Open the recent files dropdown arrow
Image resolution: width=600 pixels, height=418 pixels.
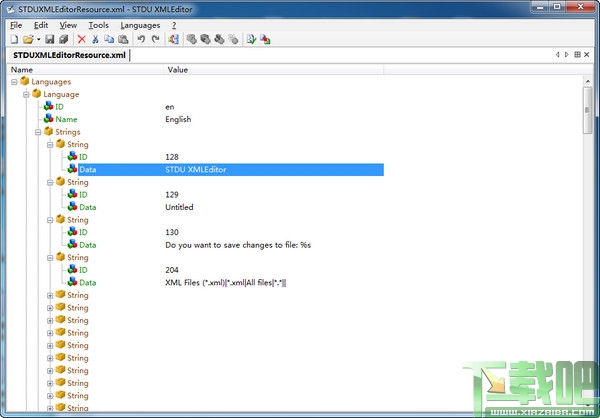(x=38, y=39)
